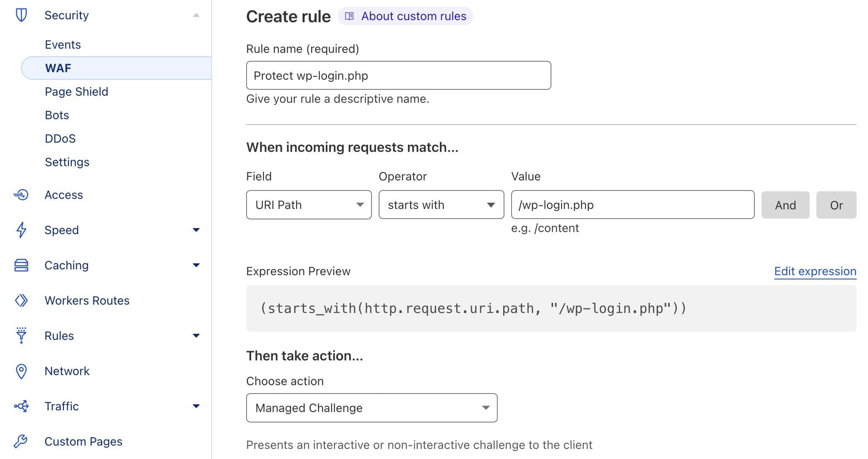Open Security Settings
Viewport: 868px width, 459px height.
click(x=67, y=162)
